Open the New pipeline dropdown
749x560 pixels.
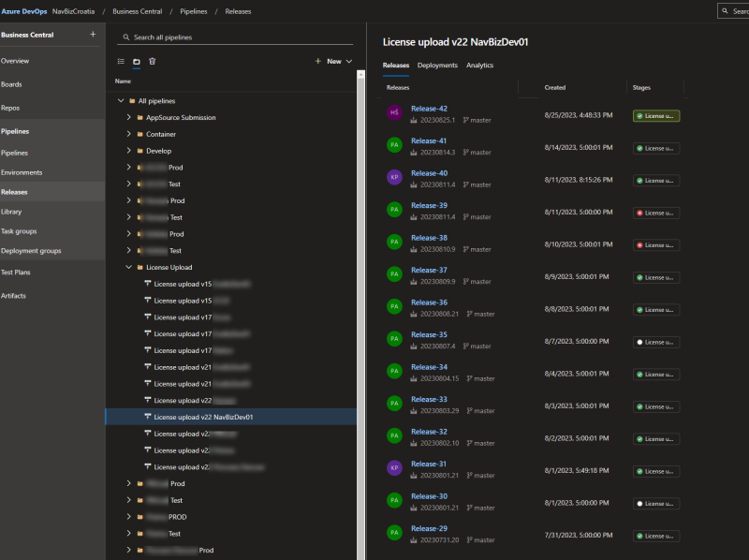point(334,61)
